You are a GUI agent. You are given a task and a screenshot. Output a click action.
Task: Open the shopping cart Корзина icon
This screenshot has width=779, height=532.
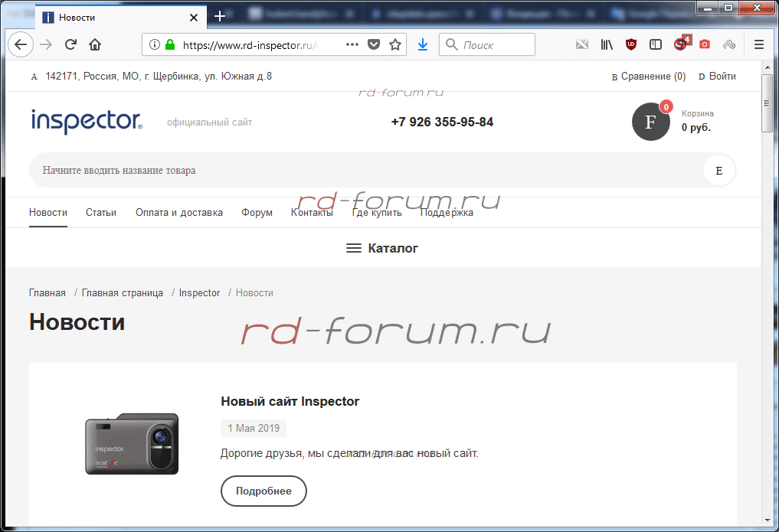[651, 122]
